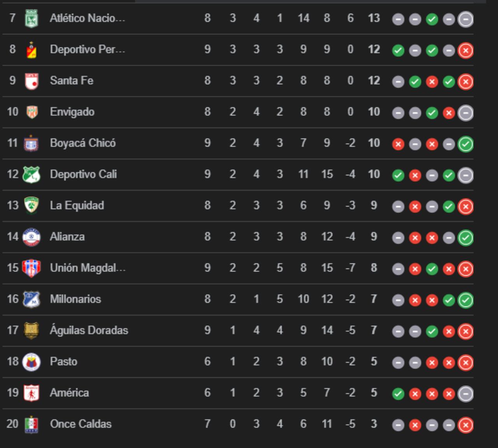Click the Unión Magdalena striped crest
This screenshot has height=448, width=498.
point(31,268)
